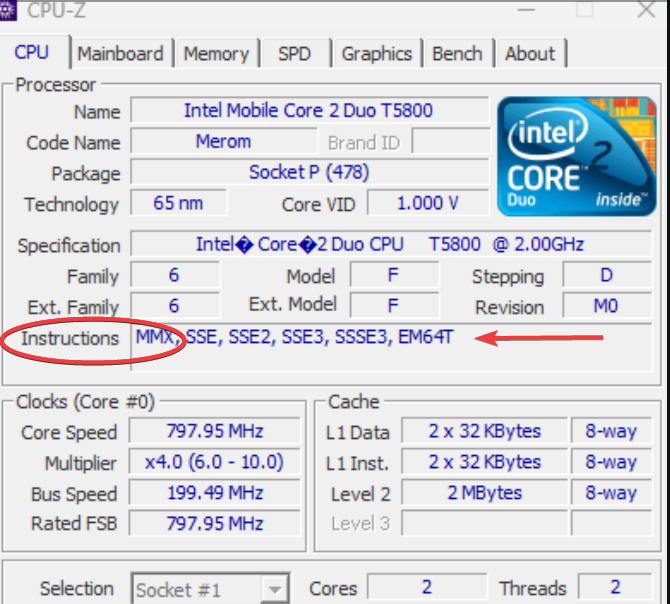
Task: Switch to the About tab
Action: coord(530,54)
